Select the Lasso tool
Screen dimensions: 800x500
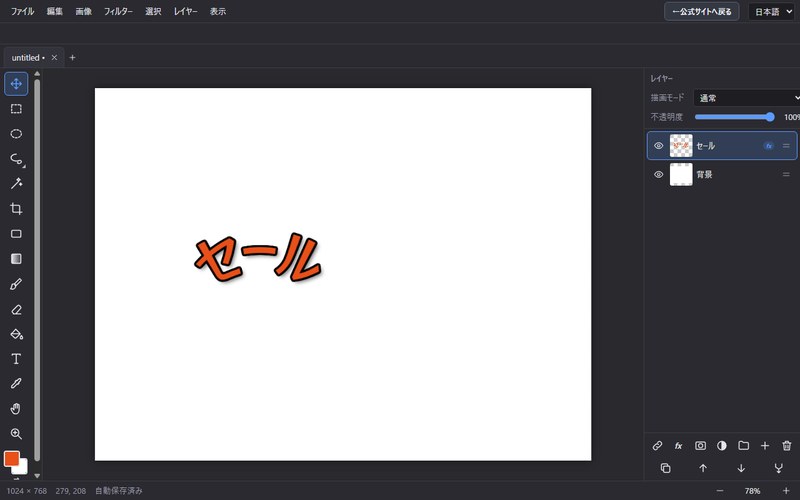coord(16,159)
